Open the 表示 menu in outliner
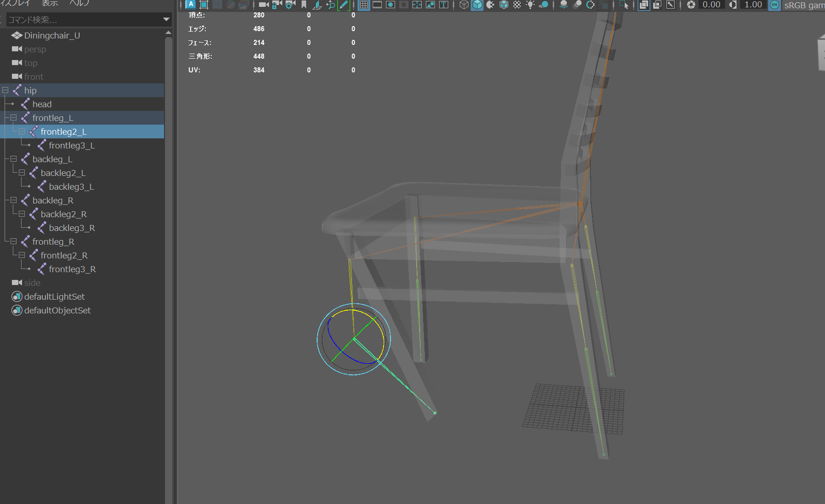Viewport: 825px width, 504px height. pyautogui.click(x=49, y=3)
